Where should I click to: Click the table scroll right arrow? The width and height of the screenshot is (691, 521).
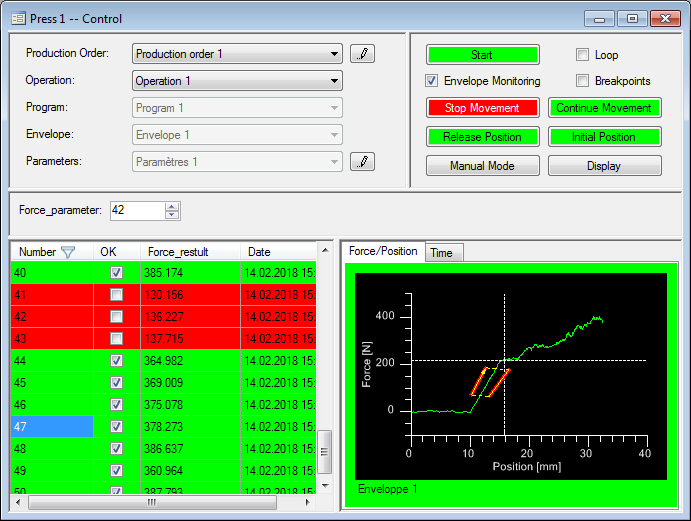pos(307,502)
